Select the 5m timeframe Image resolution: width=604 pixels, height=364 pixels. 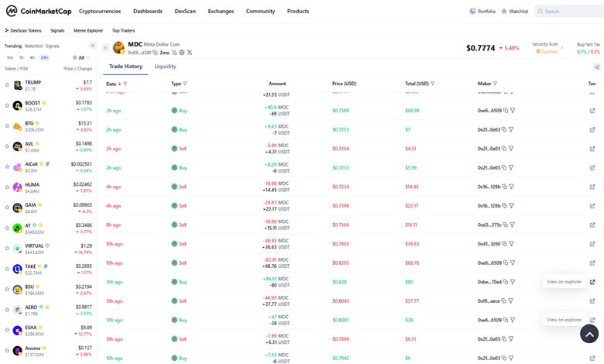[x=10, y=57]
